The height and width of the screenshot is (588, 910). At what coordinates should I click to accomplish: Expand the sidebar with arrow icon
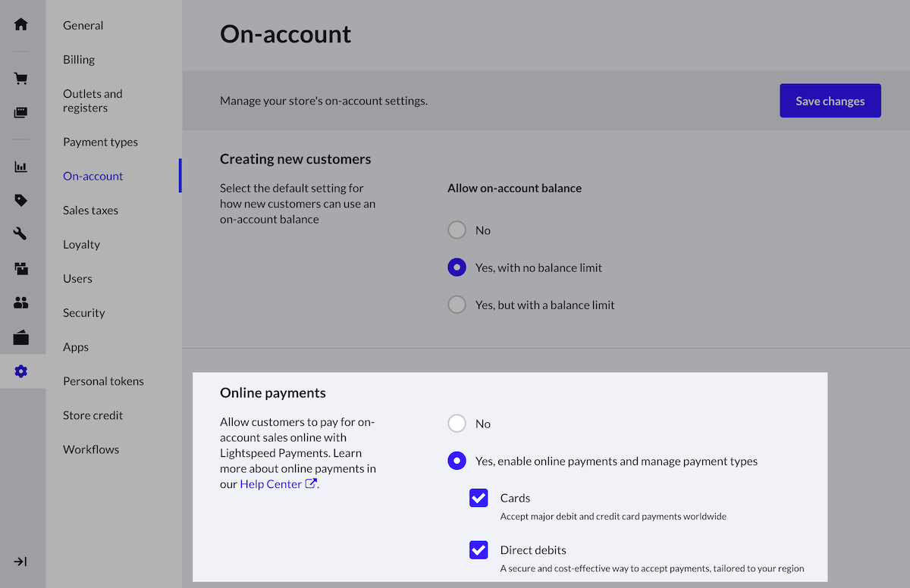tap(20, 561)
